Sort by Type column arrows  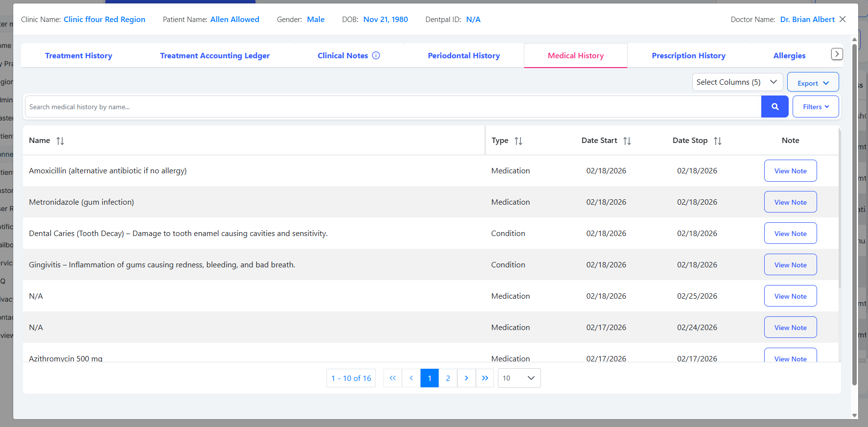(x=518, y=141)
